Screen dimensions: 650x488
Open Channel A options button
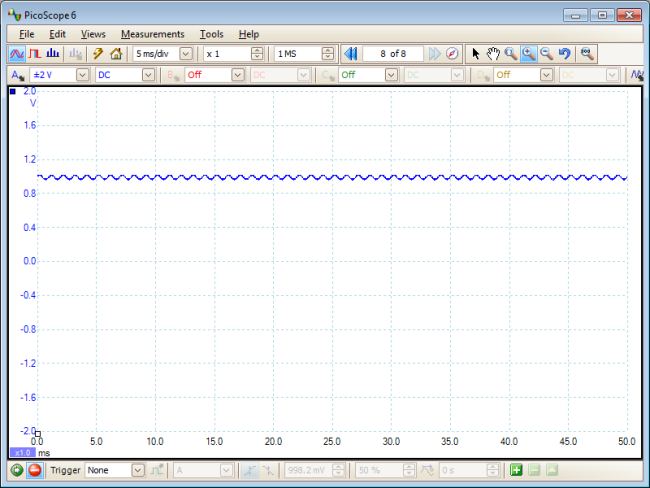pyautogui.click(x=18, y=75)
